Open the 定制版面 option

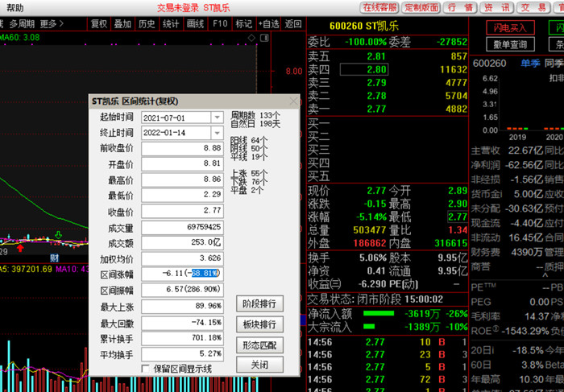(x=421, y=7)
